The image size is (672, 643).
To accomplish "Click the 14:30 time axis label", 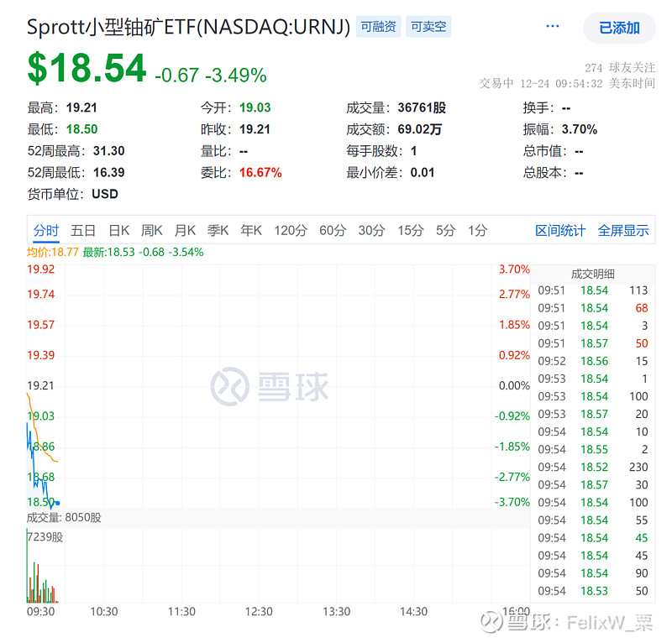I will coord(413,611).
